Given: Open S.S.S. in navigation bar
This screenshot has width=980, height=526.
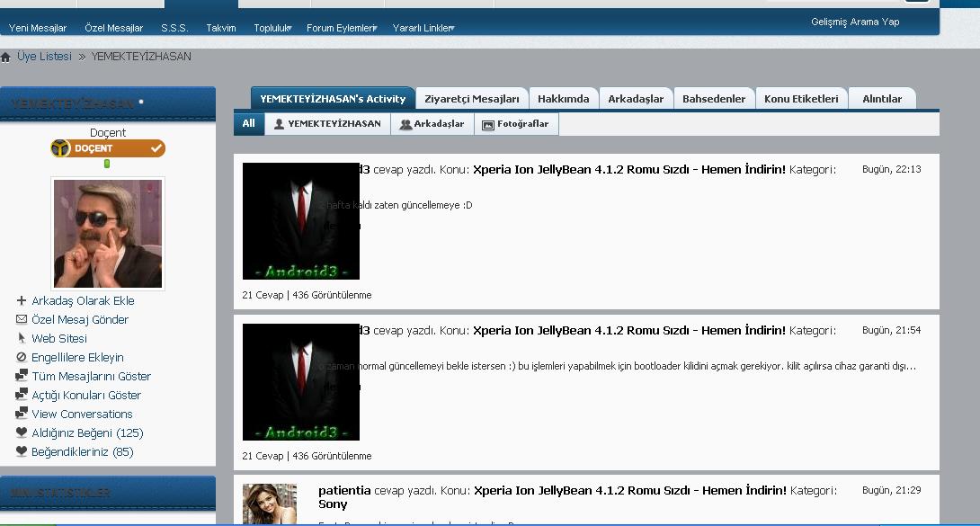Looking at the screenshot, I should point(174,28).
